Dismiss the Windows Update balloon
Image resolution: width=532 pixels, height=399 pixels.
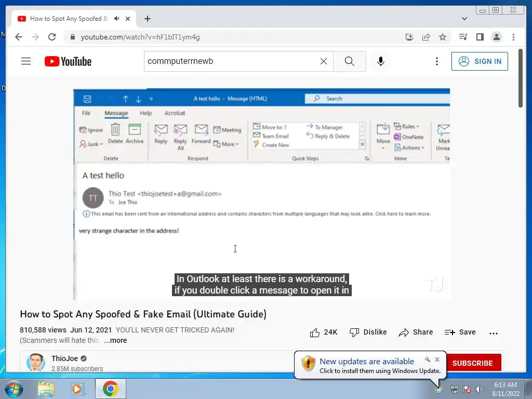point(437,360)
